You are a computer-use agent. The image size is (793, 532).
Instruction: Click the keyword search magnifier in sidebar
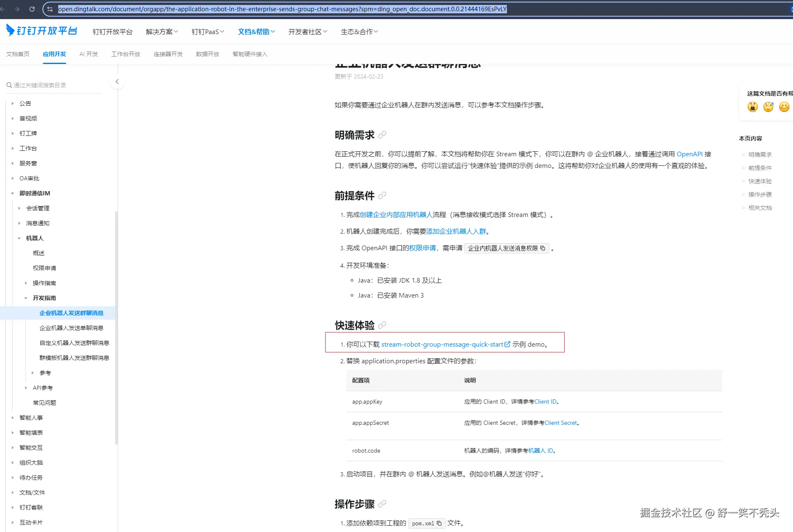pyautogui.click(x=9, y=85)
